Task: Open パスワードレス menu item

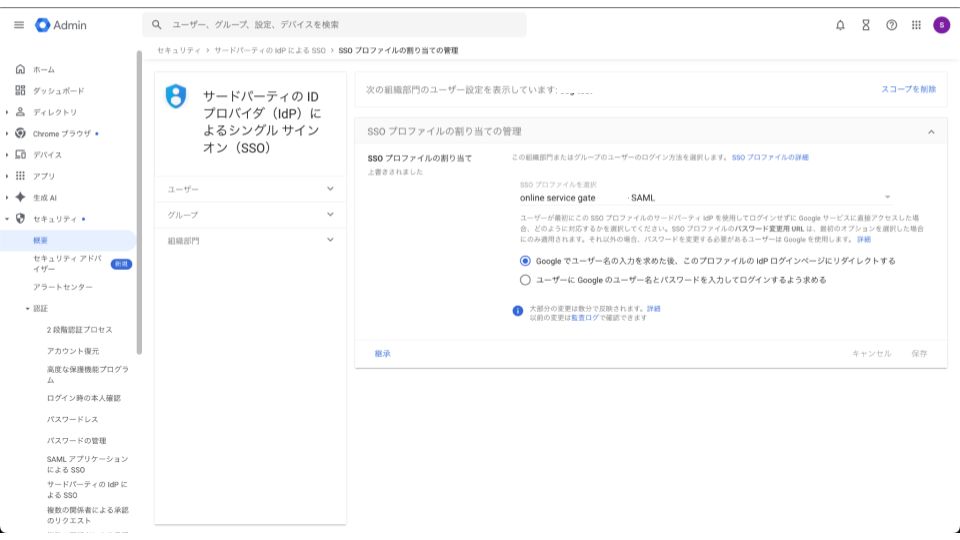Action: click(72, 419)
